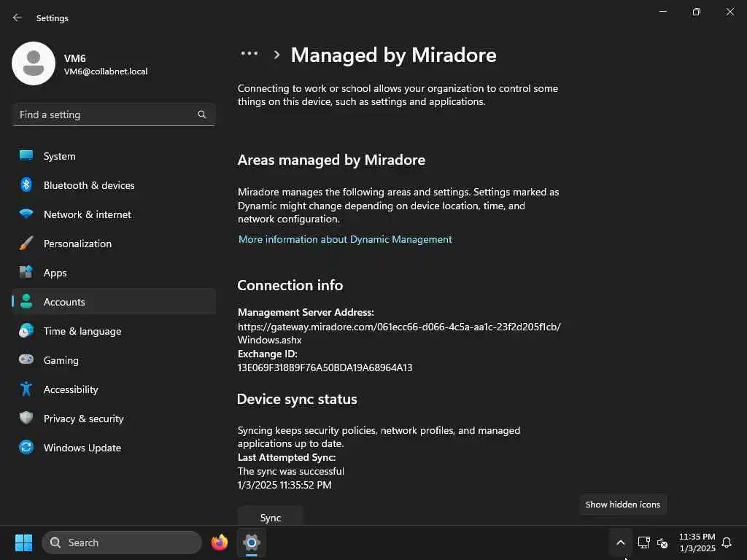Open Gaming settings
747x560 pixels.
click(x=113, y=360)
